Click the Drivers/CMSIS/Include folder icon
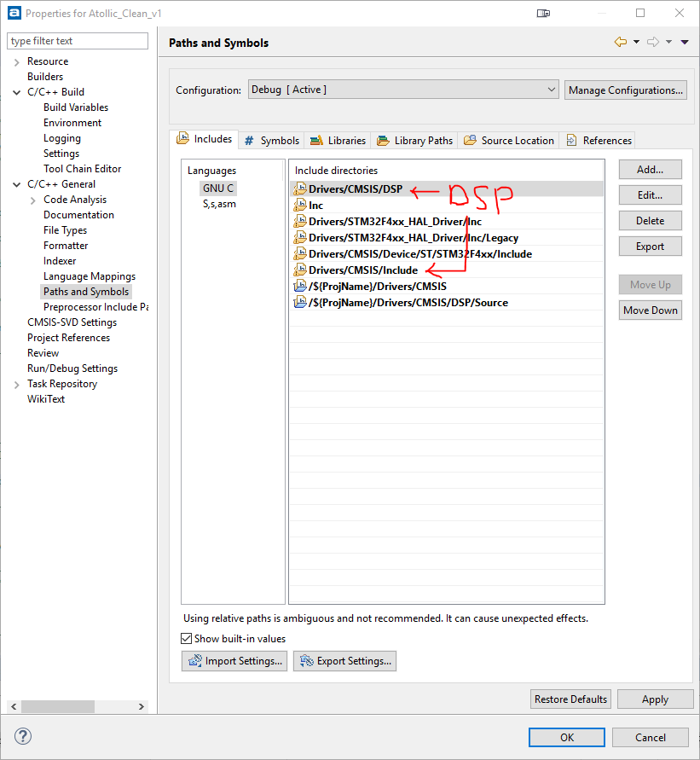The width and height of the screenshot is (700, 760). tap(299, 270)
